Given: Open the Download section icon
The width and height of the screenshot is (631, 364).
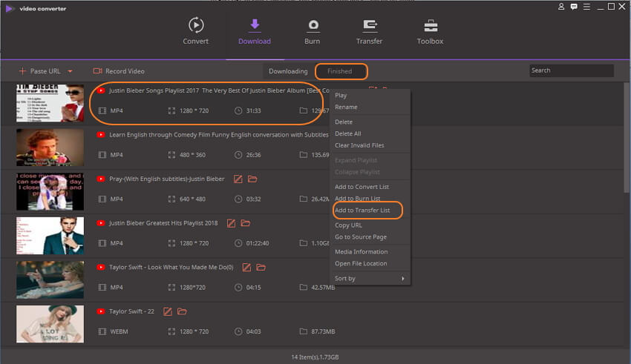Looking at the screenshot, I should point(255,25).
